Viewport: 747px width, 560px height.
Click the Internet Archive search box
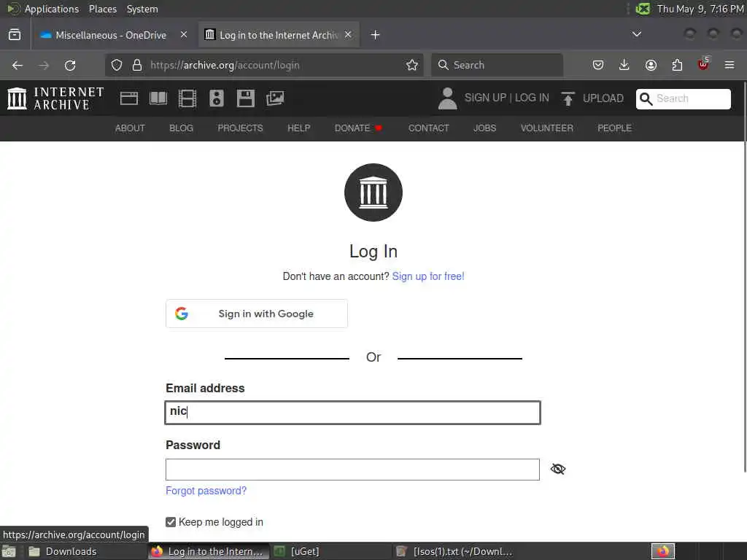[683, 98]
